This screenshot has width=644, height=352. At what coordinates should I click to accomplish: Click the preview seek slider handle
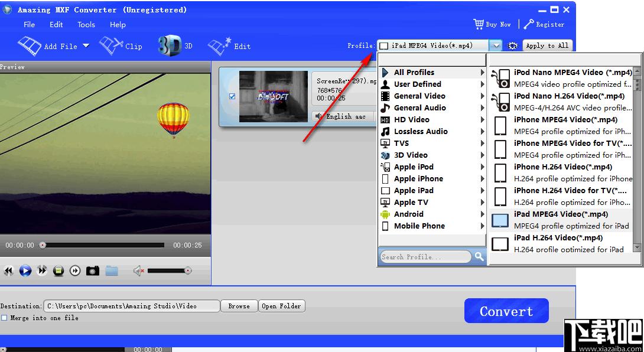43,245
